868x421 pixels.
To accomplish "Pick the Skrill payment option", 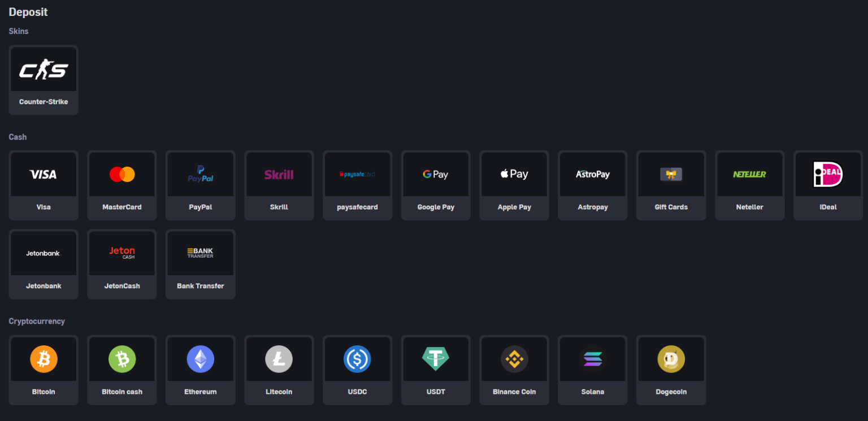I will point(279,185).
